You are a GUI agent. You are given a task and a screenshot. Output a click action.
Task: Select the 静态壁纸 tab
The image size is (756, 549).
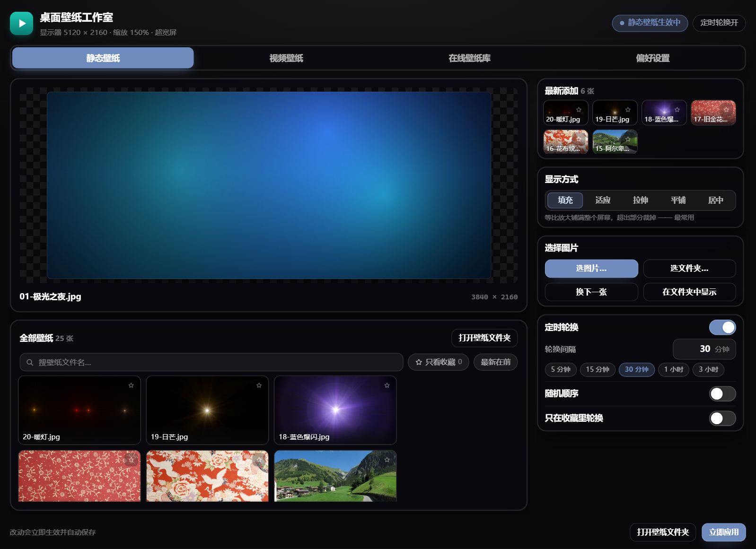pos(103,58)
